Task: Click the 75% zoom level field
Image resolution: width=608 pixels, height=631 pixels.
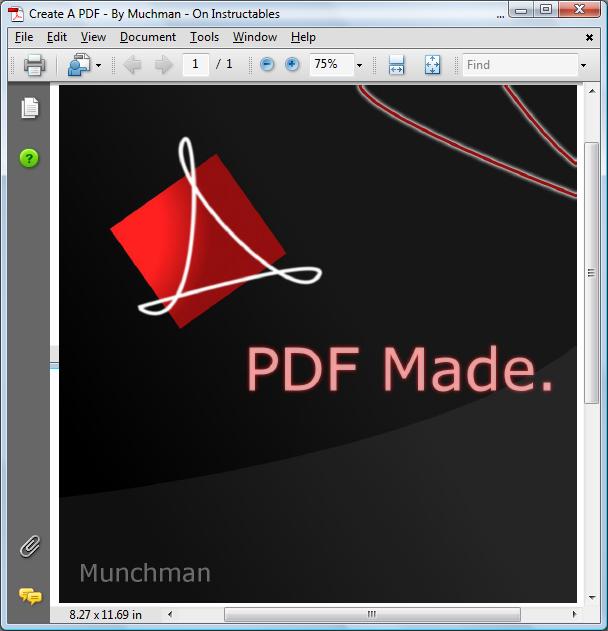Action: click(x=332, y=64)
